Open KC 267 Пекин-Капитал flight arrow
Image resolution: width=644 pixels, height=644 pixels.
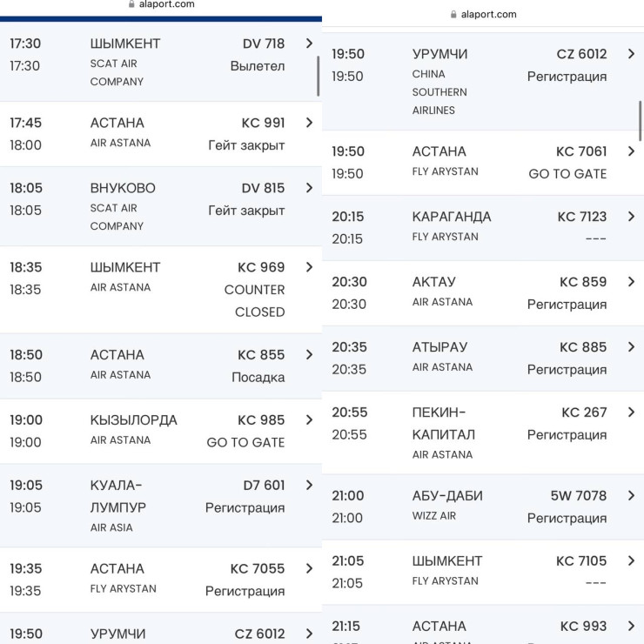click(631, 413)
